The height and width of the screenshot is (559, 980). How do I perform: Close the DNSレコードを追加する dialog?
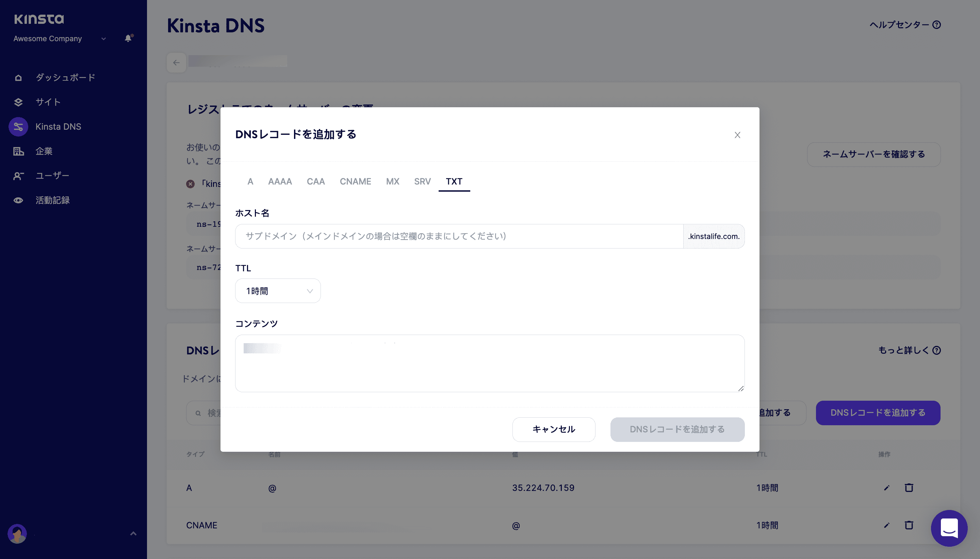pyautogui.click(x=737, y=135)
